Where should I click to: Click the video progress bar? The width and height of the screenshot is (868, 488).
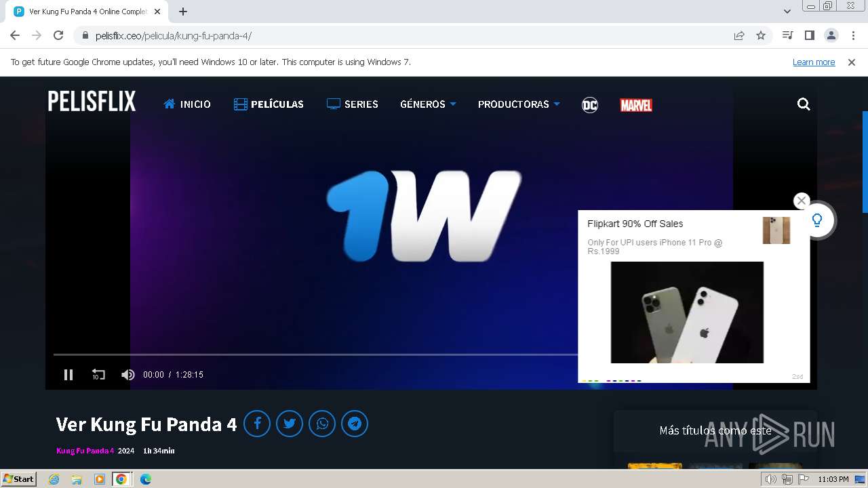(x=315, y=354)
